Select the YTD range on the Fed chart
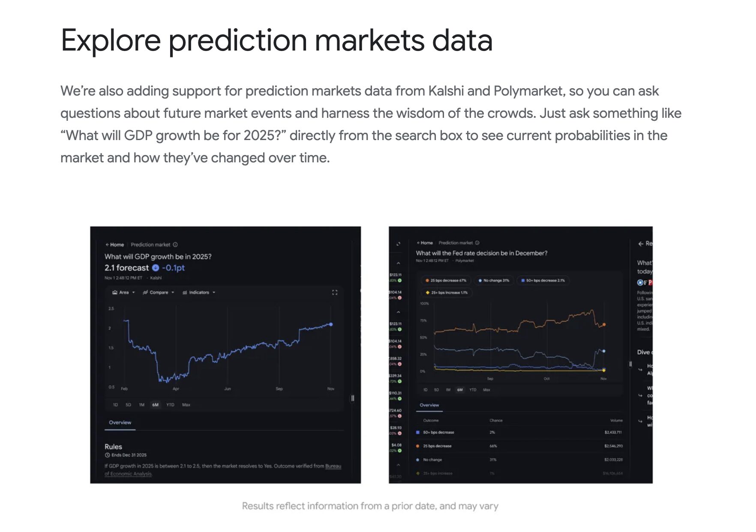Image resolution: width=756 pixels, height=532 pixels. [473, 390]
